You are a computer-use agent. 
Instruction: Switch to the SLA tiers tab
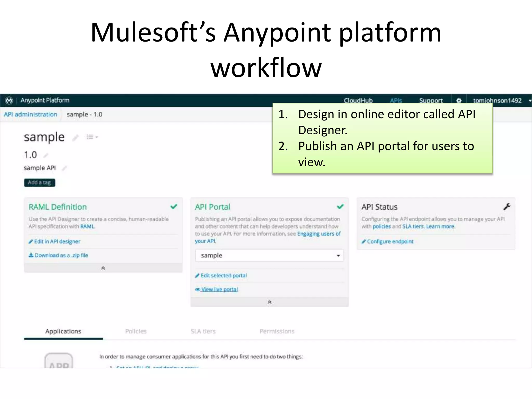203,331
